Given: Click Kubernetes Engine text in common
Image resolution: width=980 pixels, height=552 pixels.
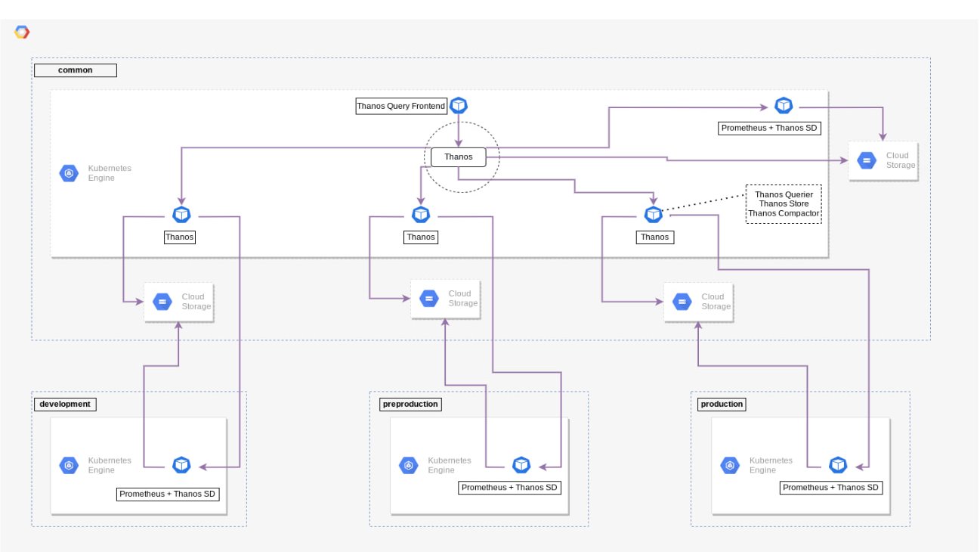Looking at the screenshot, I should pos(110,172).
